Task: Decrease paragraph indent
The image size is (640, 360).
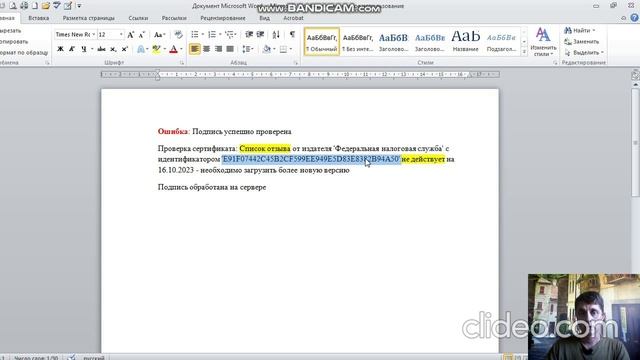Action: 249,34
